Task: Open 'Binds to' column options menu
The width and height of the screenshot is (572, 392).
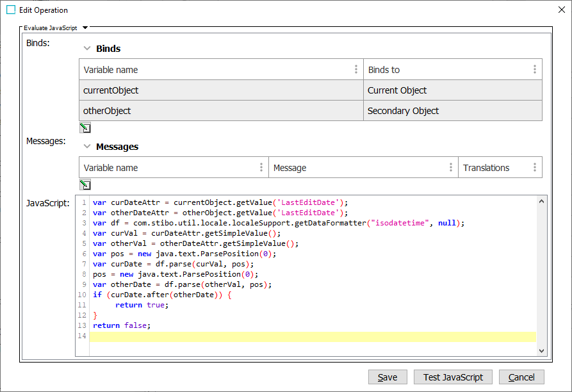Action: [535, 70]
